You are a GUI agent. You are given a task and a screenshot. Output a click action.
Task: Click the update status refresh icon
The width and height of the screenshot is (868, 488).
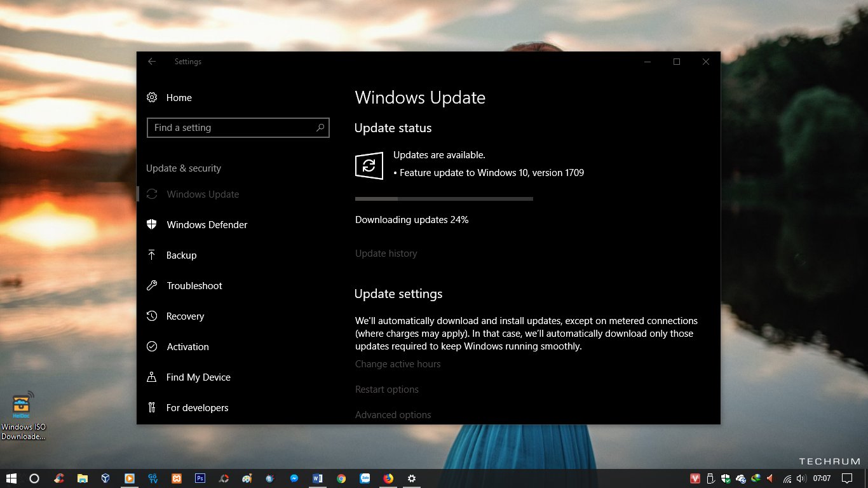[369, 166]
